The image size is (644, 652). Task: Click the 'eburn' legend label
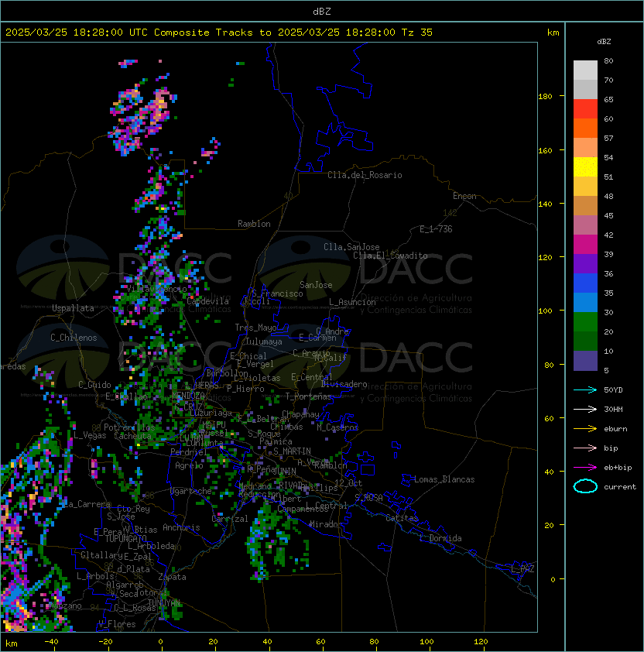(615, 429)
